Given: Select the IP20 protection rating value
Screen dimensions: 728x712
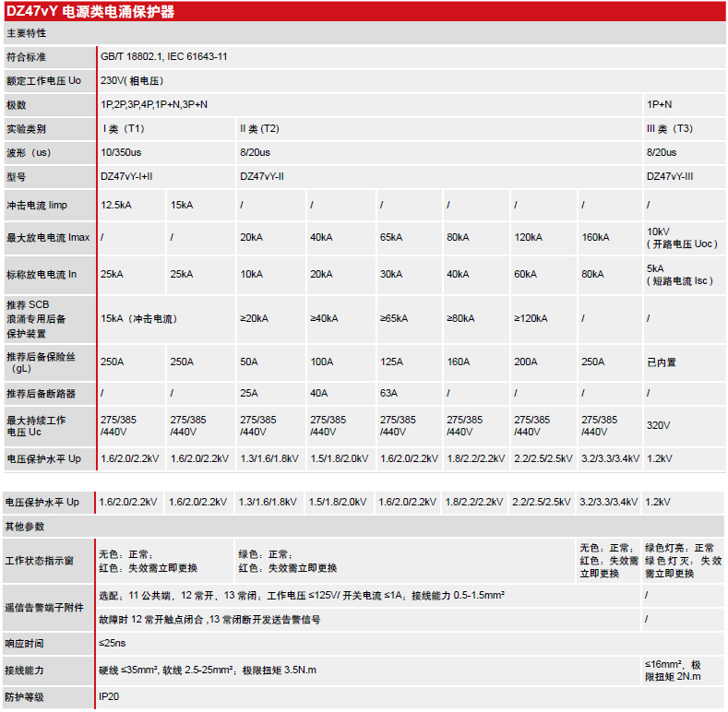Looking at the screenshot, I should [109, 696].
